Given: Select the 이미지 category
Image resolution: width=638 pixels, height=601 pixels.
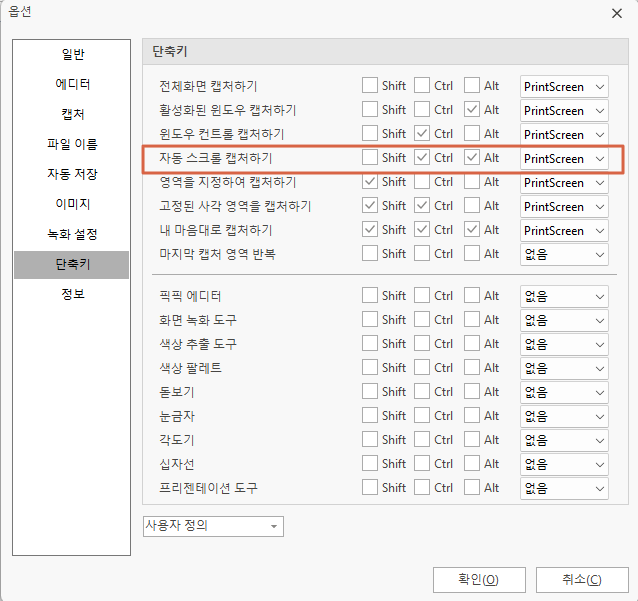Looking at the screenshot, I should tap(72, 204).
